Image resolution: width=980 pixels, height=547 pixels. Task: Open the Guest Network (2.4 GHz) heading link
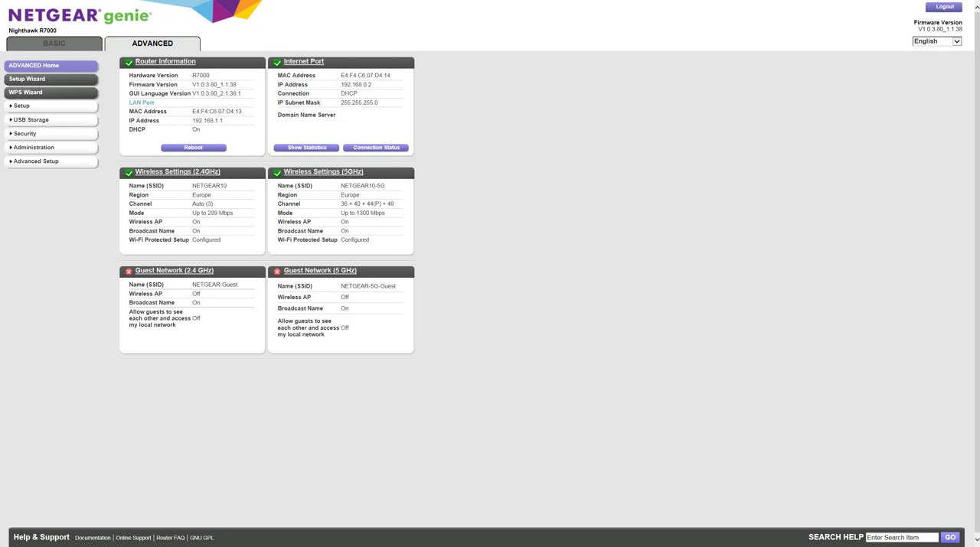(x=175, y=271)
